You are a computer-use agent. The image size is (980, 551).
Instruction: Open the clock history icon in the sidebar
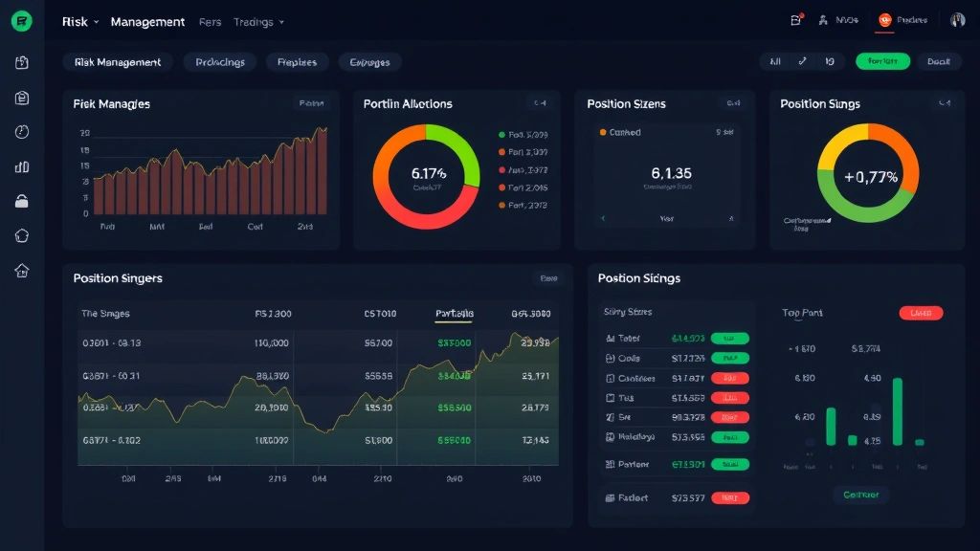(20, 131)
